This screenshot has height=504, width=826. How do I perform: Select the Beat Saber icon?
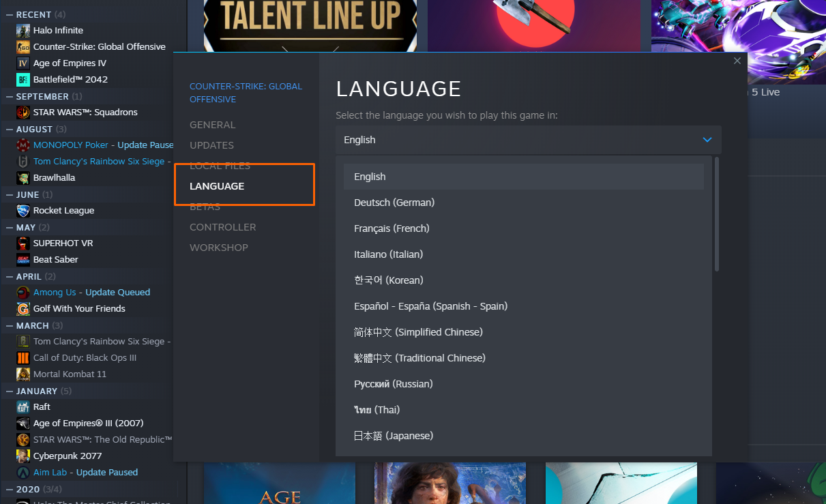point(23,260)
